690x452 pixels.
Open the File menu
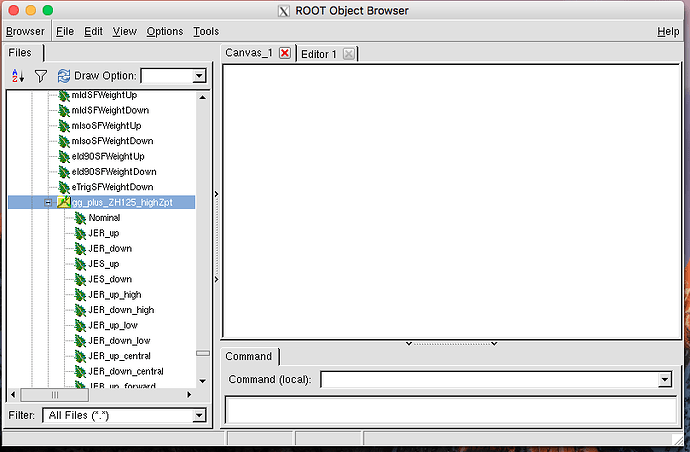[x=65, y=31]
